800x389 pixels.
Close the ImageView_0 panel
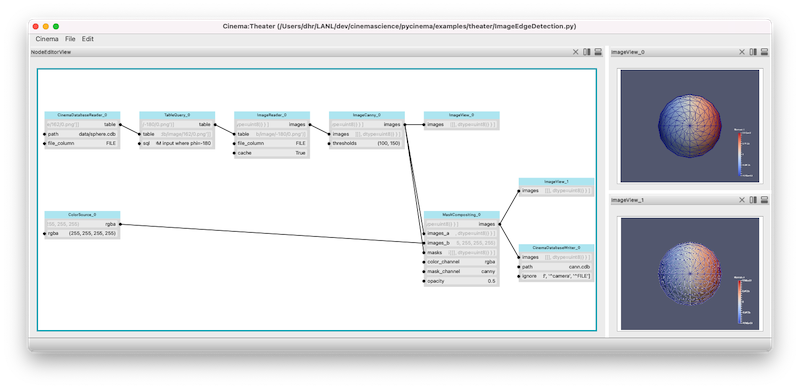tap(742, 52)
